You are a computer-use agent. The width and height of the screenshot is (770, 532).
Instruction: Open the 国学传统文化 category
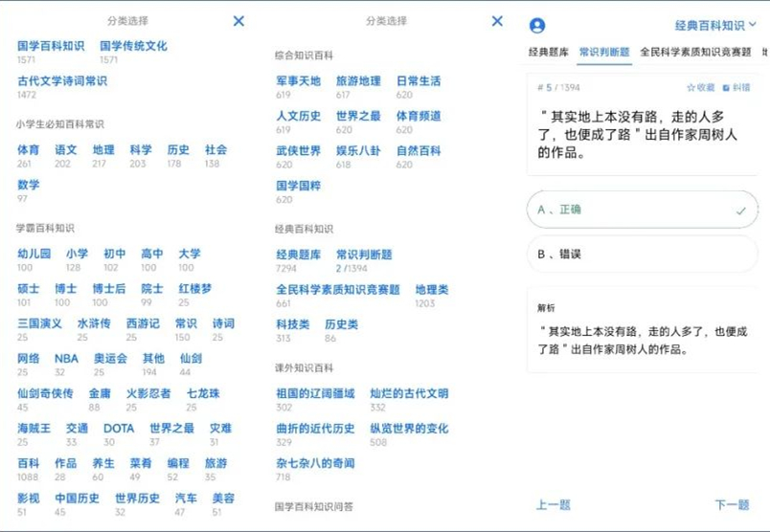point(133,46)
